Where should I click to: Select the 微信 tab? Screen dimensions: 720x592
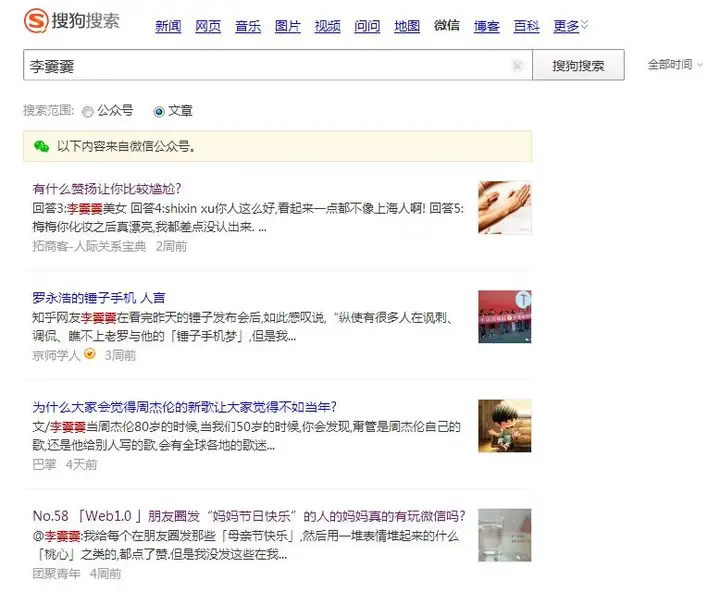(x=447, y=25)
